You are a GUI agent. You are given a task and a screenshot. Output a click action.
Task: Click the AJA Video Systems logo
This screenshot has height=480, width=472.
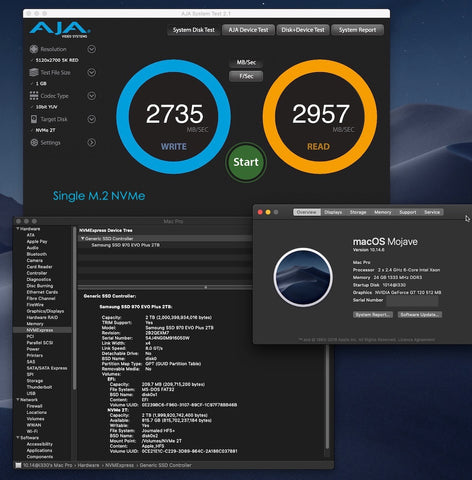pos(59,30)
